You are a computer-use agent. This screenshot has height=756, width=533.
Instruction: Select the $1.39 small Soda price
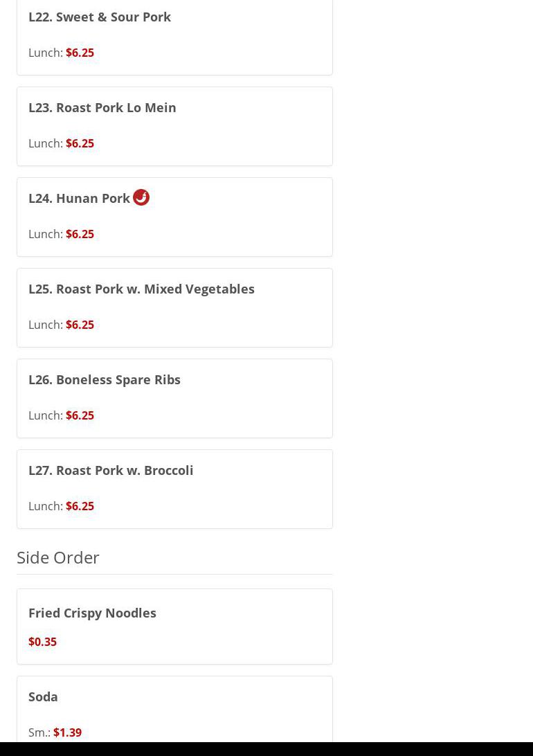tap(67, 732)
